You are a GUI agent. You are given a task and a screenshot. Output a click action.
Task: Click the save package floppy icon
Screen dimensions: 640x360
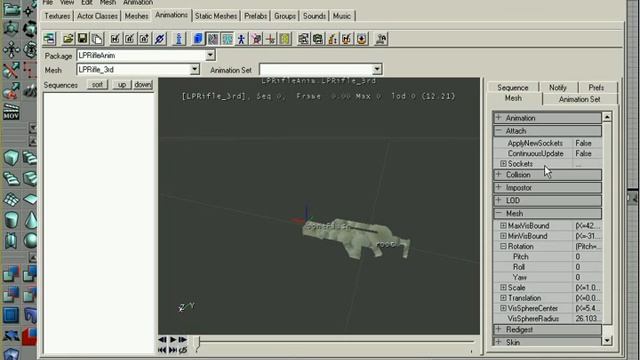[82, 39]
